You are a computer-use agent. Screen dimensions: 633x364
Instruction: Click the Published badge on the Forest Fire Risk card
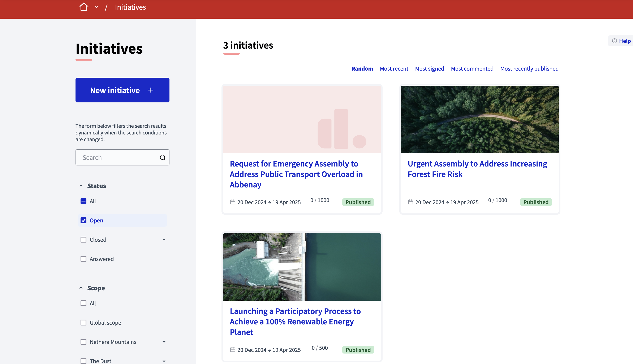click(535, 202)
